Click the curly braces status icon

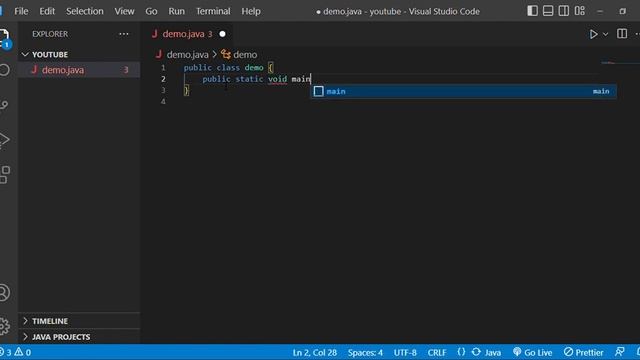(x=461, y=352)
